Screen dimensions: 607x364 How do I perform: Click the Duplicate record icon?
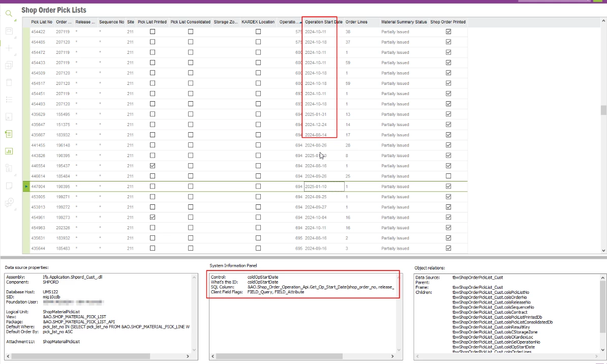pos(9,65)
